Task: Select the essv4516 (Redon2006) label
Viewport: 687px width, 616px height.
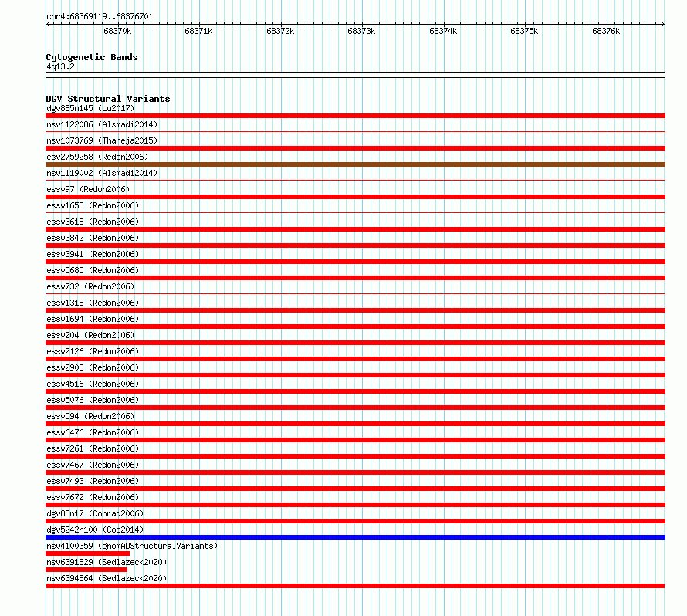Action: 93,384
